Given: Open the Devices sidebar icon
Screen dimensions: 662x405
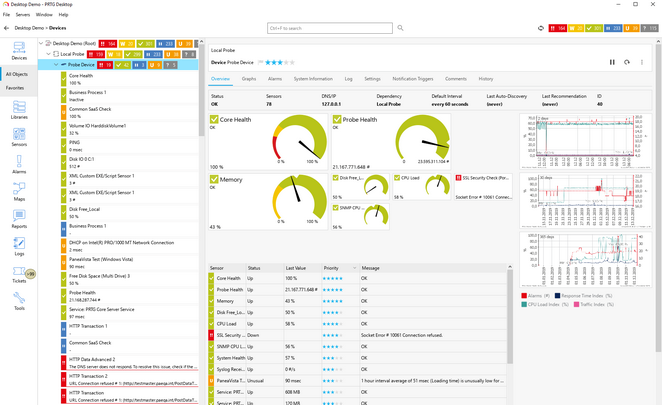Looking at the screenshot, I should 19,51.
